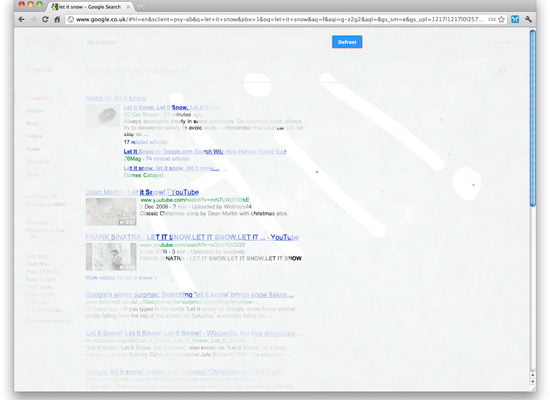The width and height of the screenshot is (550, 400).
Task: Open 'More videos for let it snow'
Action: (121, 278)
